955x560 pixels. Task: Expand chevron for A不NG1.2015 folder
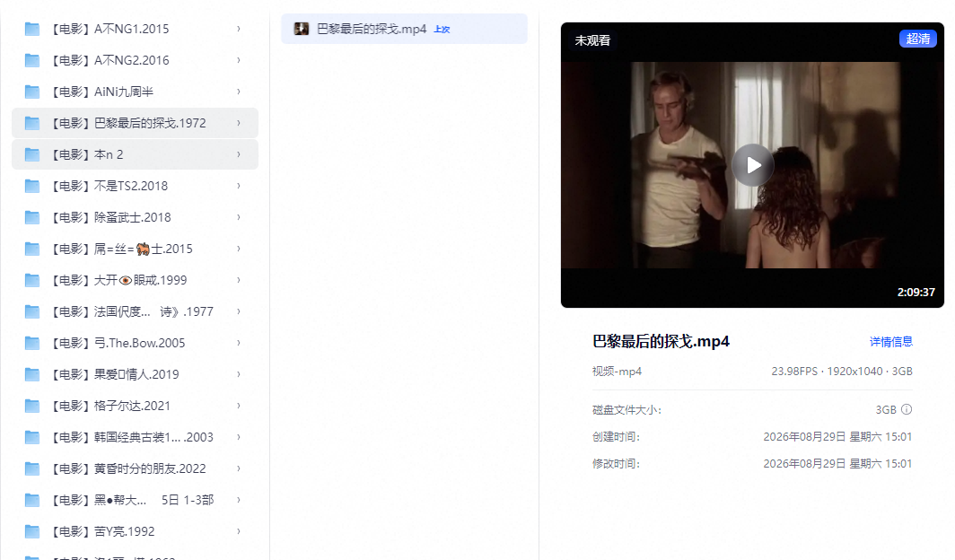(239, 29)
